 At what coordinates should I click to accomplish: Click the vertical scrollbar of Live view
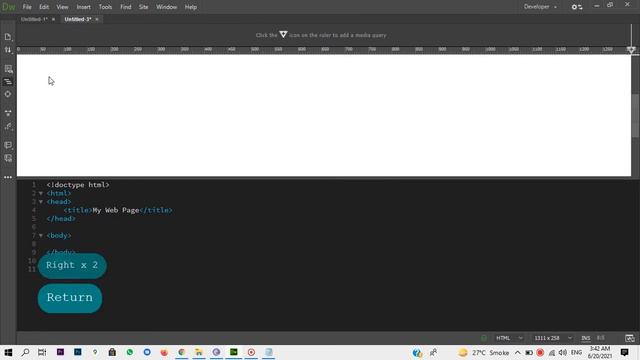point(635,116)
